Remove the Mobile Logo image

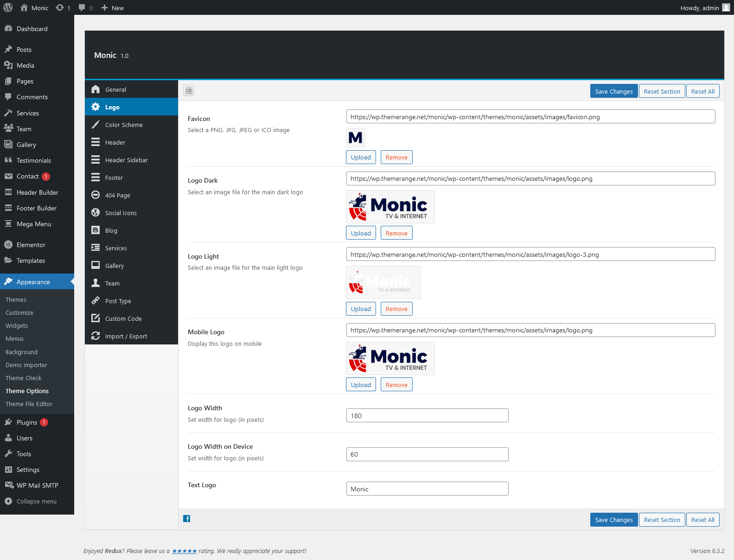(396, 385)
